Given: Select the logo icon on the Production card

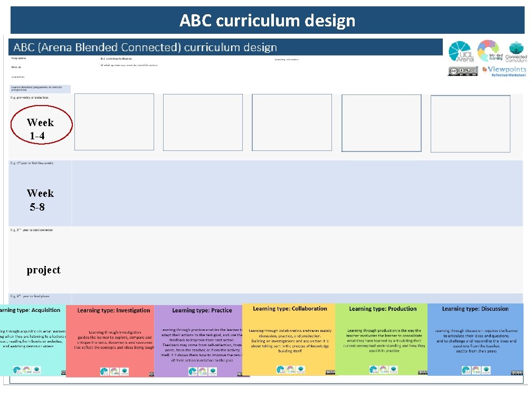Looking at the screenshot, I should pyautogui.click(x=375, y=369).
